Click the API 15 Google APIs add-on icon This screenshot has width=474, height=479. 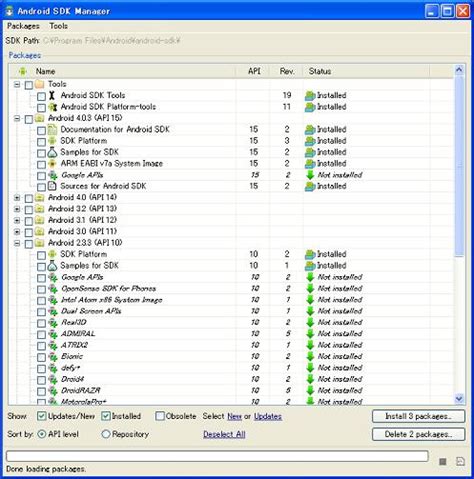[x=53, y=175]
